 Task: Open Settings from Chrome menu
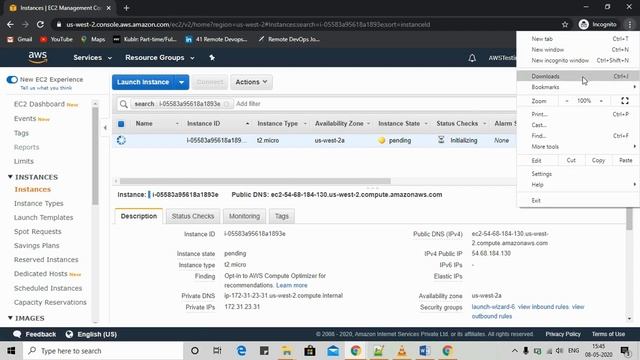[578, 174]
